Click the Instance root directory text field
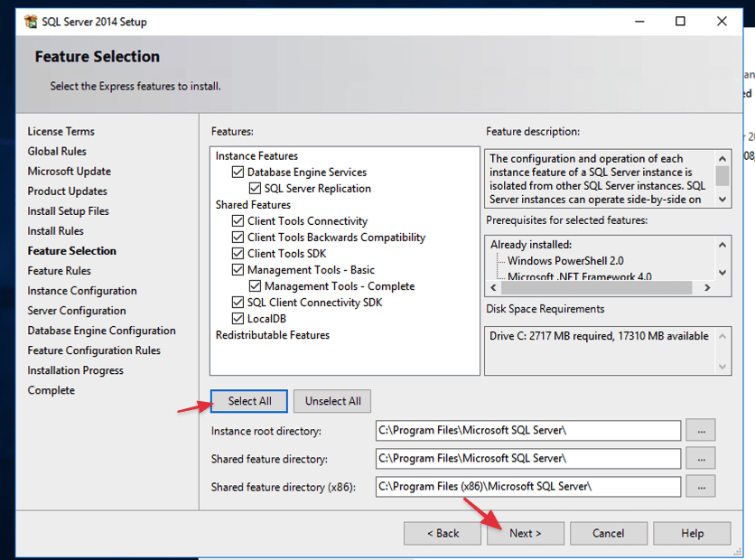 pos(527,430)
